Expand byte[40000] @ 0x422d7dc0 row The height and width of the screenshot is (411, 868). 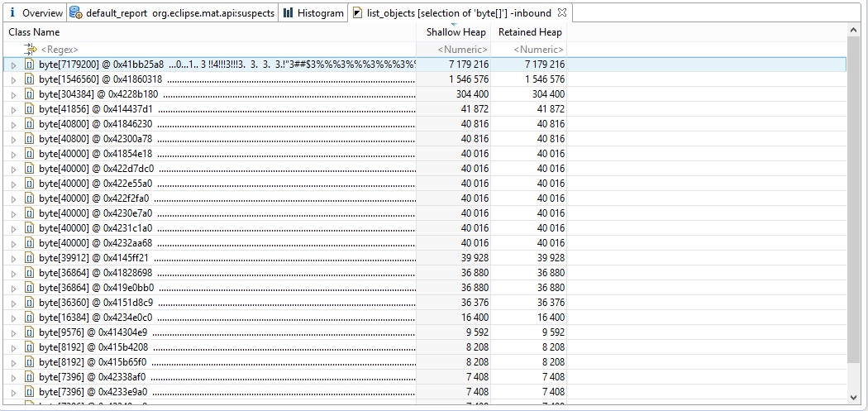click(x=14, y=169)
